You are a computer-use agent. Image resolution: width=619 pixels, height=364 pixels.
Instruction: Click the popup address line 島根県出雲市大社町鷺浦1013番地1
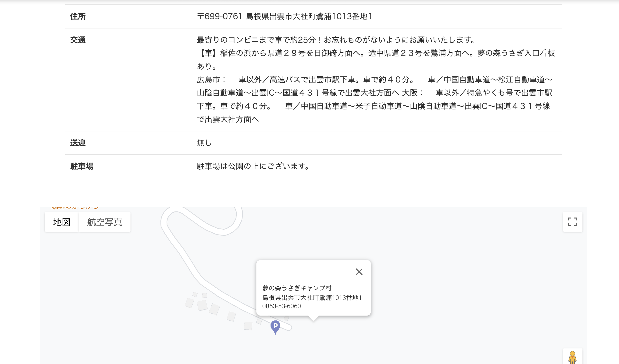click(312, 298)
